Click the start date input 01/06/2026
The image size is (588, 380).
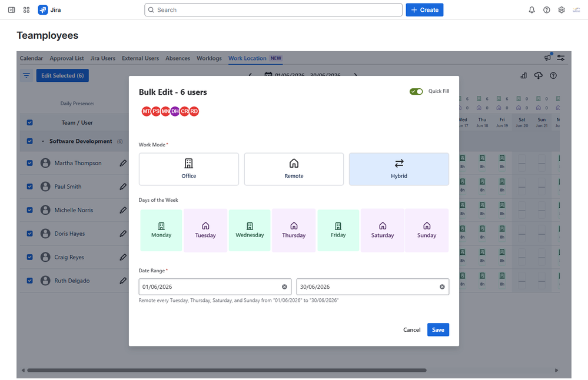[x=215, y=286]
